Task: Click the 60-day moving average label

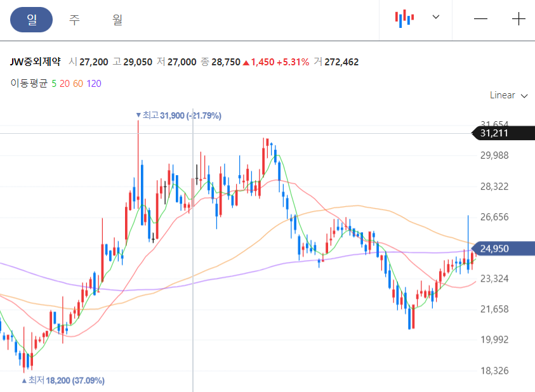Action: point(78,84)
